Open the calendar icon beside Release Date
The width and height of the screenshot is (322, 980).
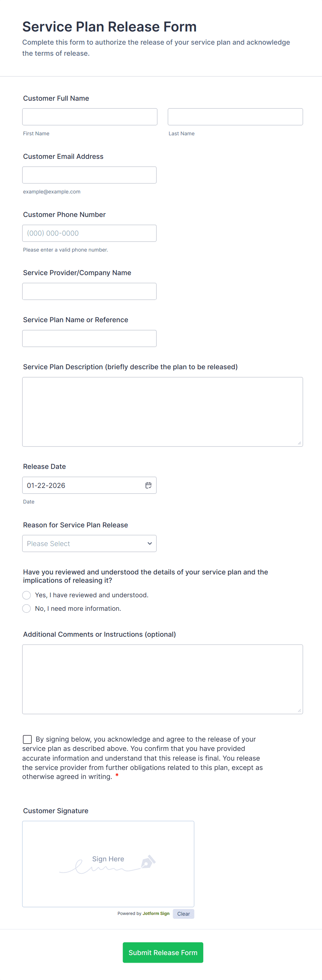148,485
